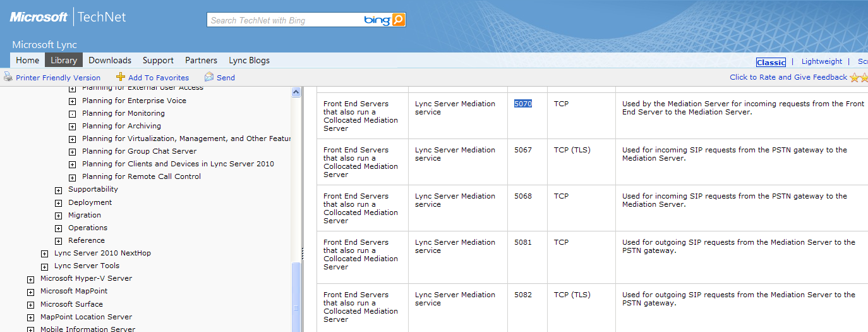Expand Lync Server Tools node

coord(44,266)
